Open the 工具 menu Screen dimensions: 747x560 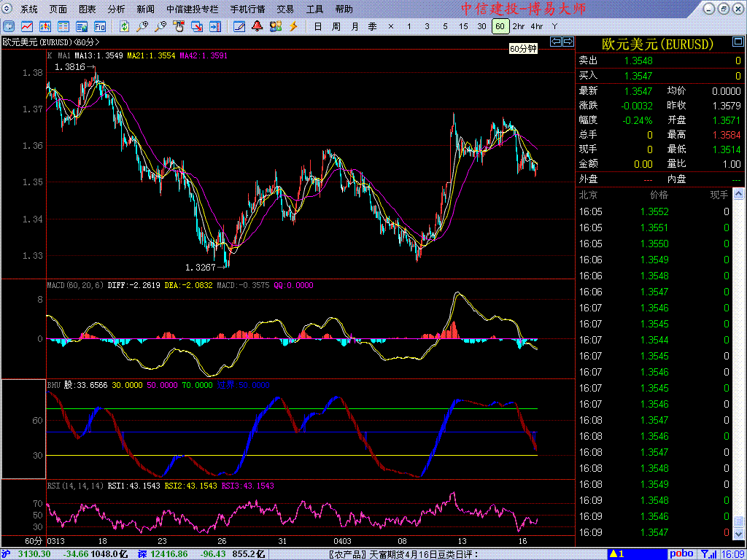[314, 9]
